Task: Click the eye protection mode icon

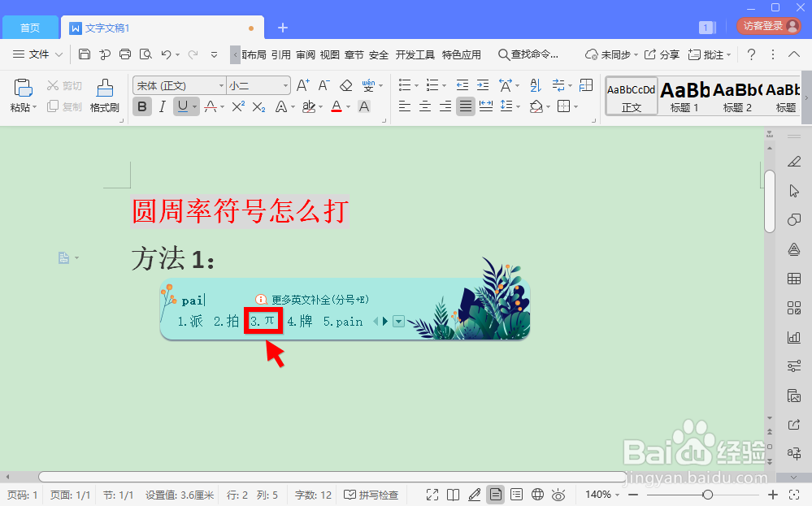Action: click(558, 494)
